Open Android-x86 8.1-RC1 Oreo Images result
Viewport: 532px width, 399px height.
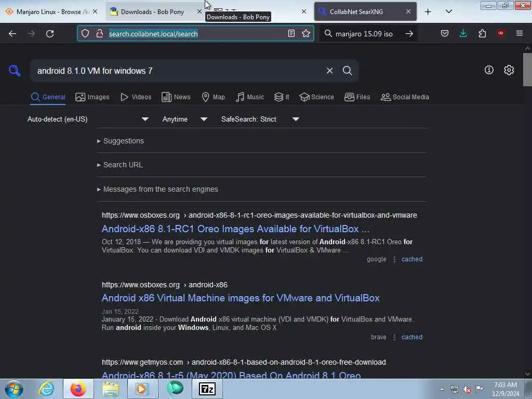pos(235,229)
